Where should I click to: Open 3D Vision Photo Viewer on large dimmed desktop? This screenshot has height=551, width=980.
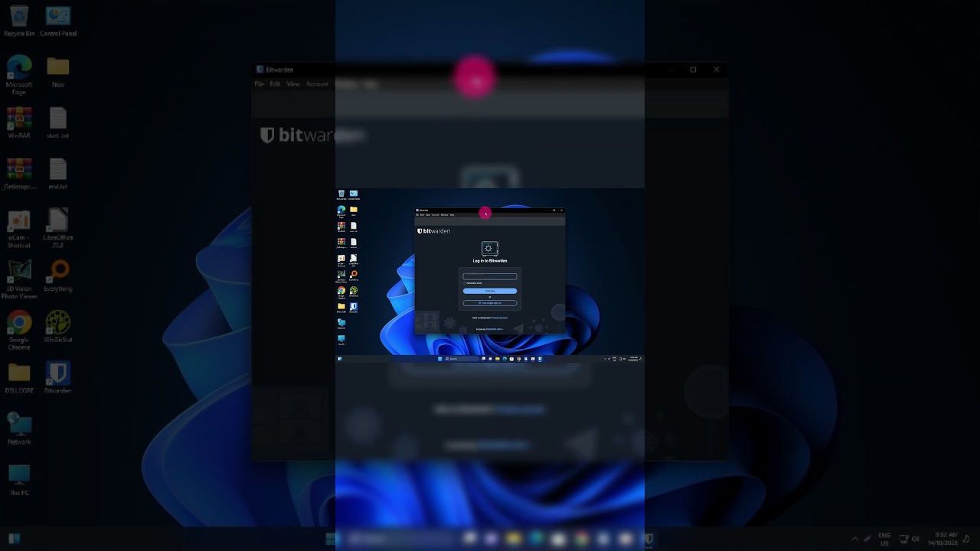pos(19,279)
